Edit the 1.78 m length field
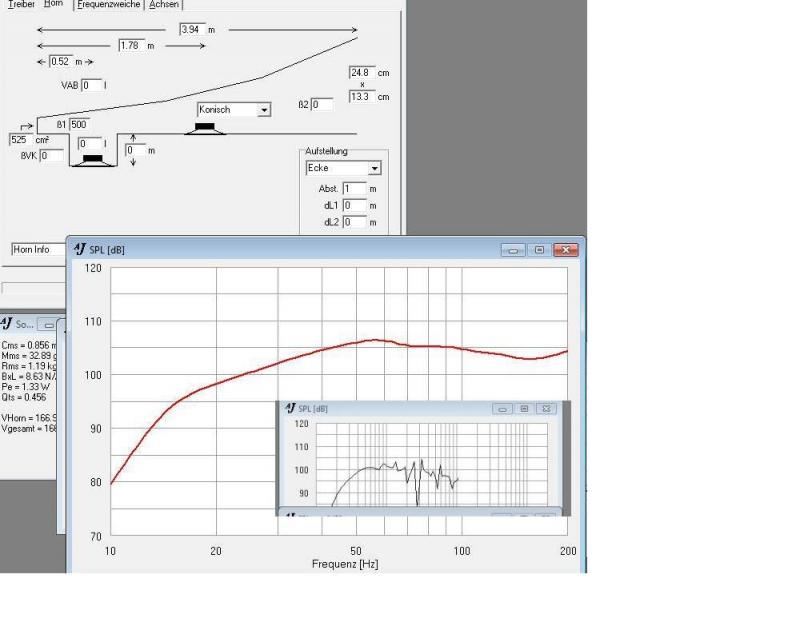The image size is (800, 638). 132,45
